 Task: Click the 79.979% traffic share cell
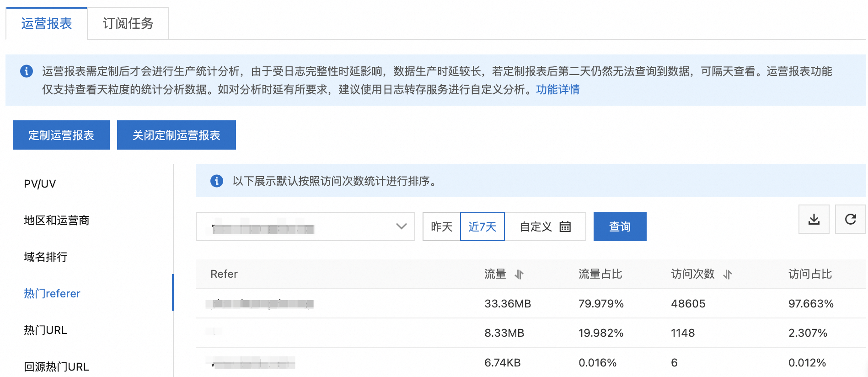[x=601, y=304]
